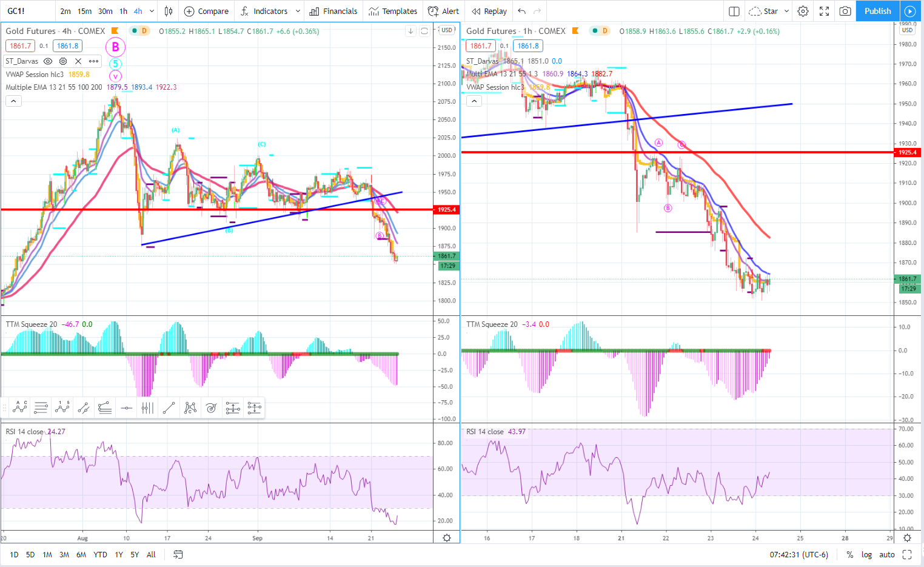Toggle auto scale mode

click(x=887, y=554)
